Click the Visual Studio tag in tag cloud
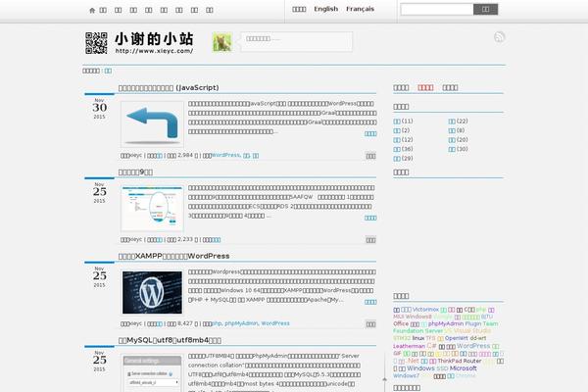The width and height of the screenshot is (588, 392). 478,330
